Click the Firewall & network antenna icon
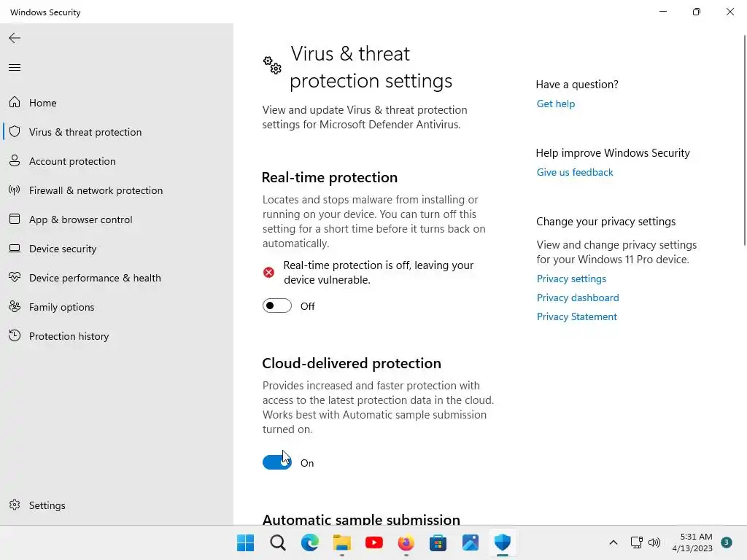747x560 pixels. (15, 190)
